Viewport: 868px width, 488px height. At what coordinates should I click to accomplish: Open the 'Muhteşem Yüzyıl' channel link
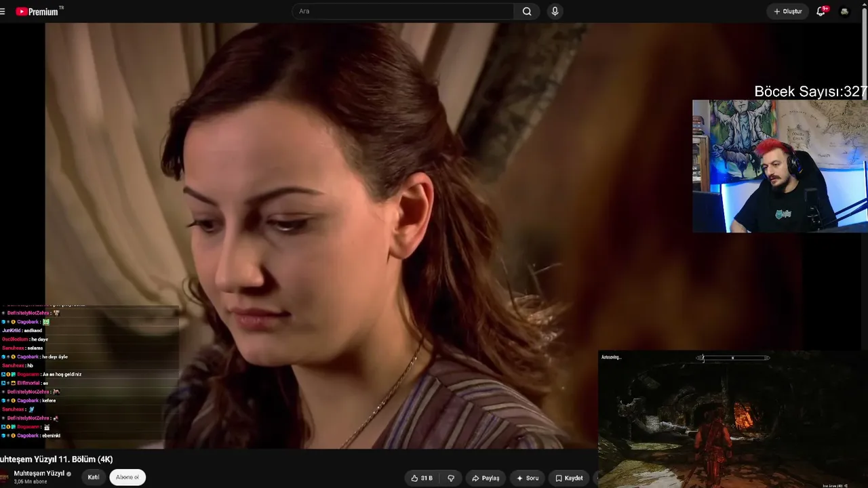(x=39, y=473)
